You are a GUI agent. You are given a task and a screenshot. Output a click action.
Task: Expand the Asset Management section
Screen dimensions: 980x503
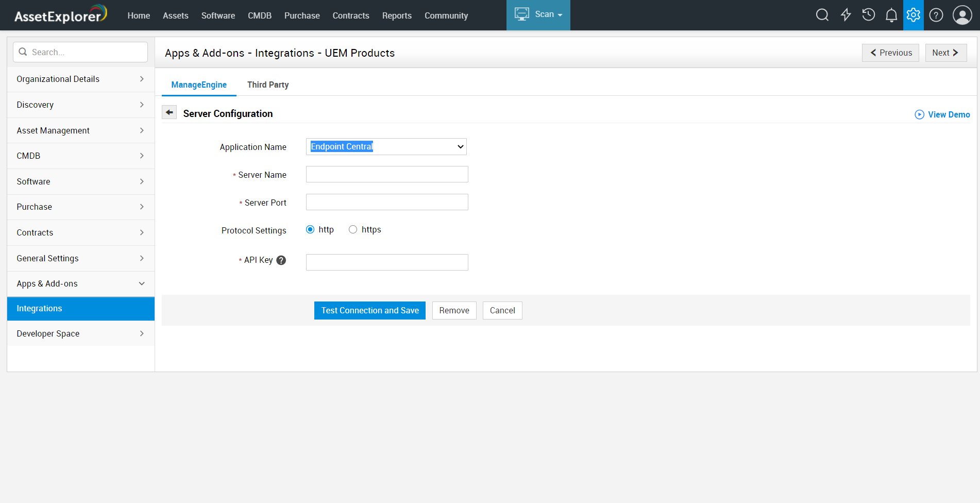coord(81,131)
